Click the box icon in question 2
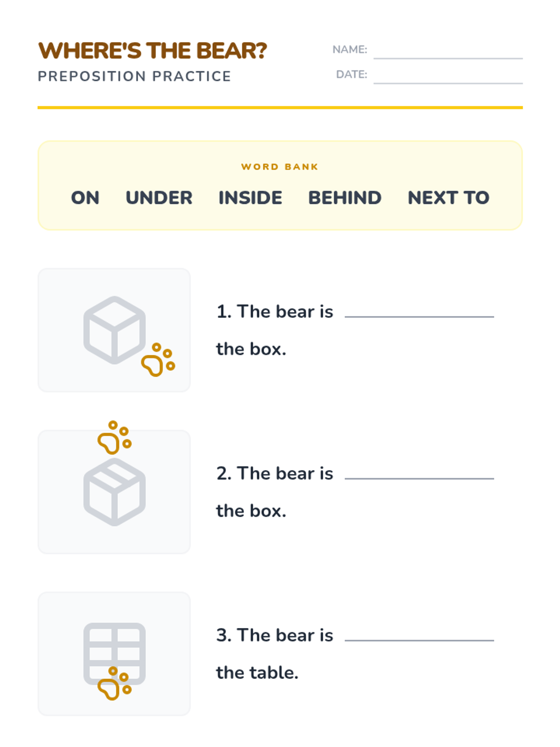Viewport: 560px width, 747px height. pyautogui.click(x=114, y=492)
